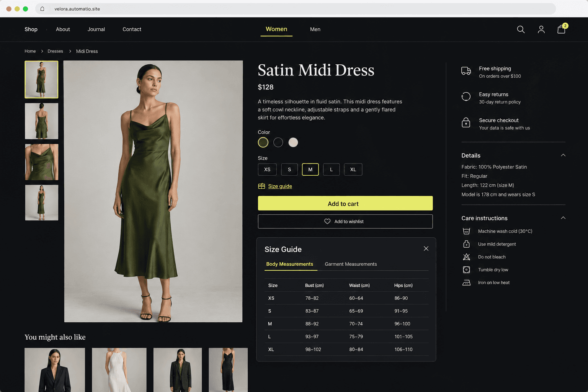Open the Shop menu
588x392 pixels.
tap(31, 29)
